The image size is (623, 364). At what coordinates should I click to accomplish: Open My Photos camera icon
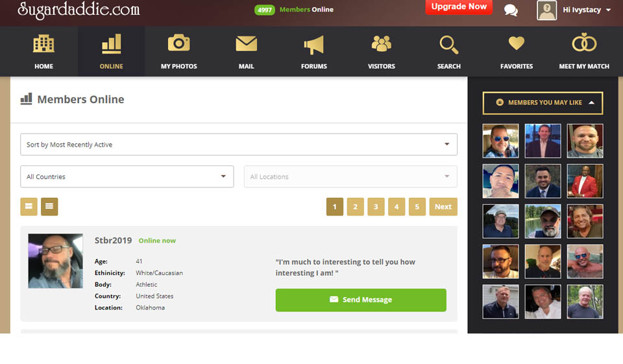point(178,44)
